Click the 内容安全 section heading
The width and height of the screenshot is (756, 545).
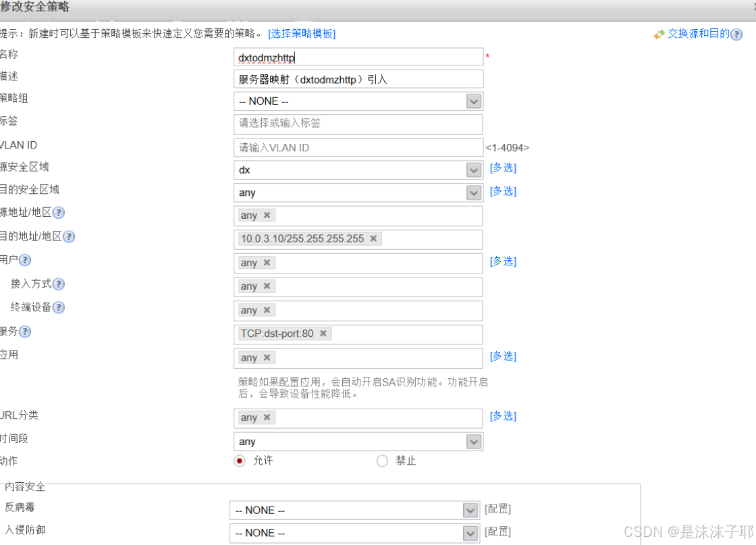click(24, 487)
